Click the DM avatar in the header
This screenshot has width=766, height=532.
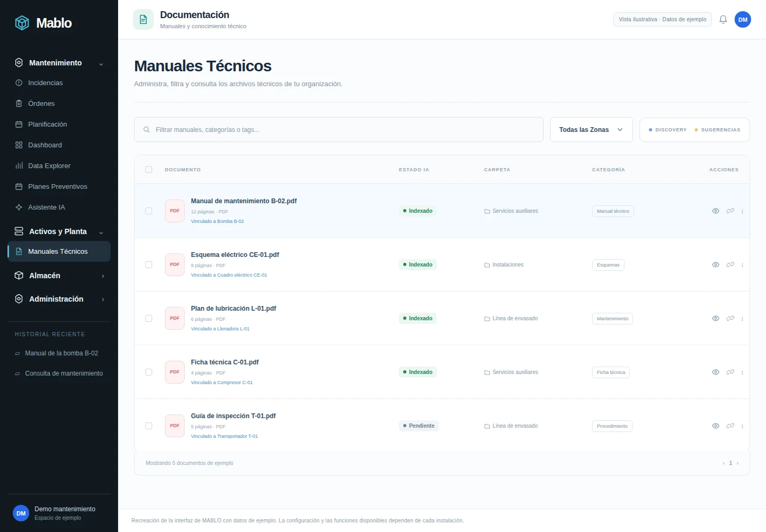(743, 20)
